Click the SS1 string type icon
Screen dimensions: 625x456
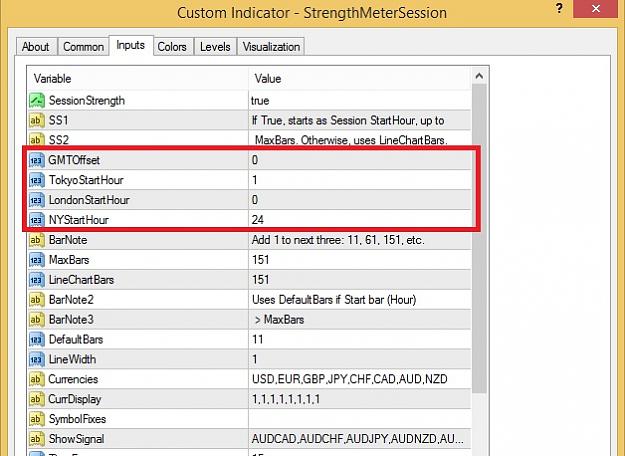pos(36,120)
